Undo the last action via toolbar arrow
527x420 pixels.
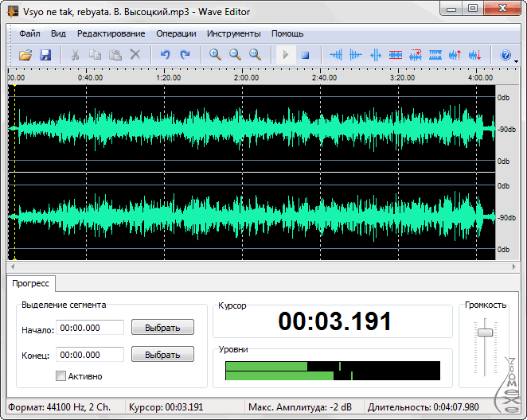165,55
